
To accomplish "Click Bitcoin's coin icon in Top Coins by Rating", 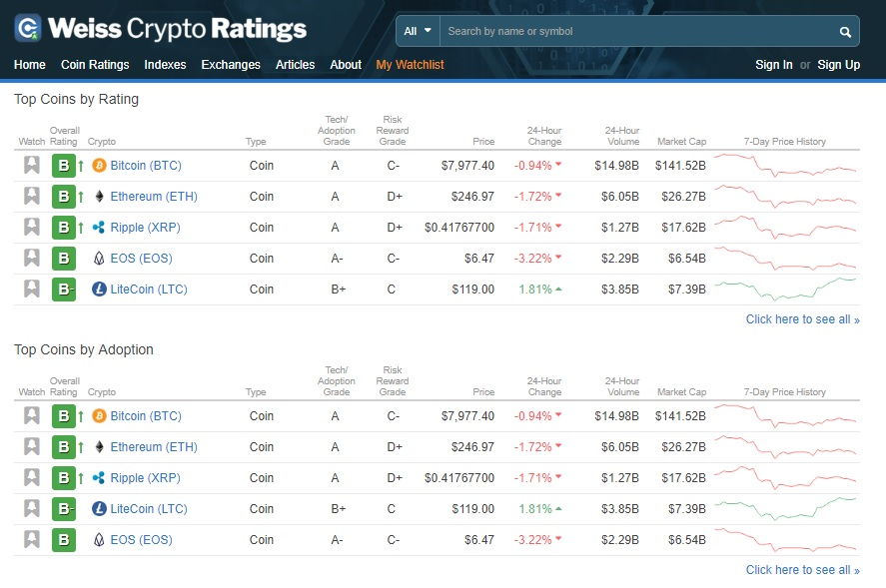I will (99, 166).
